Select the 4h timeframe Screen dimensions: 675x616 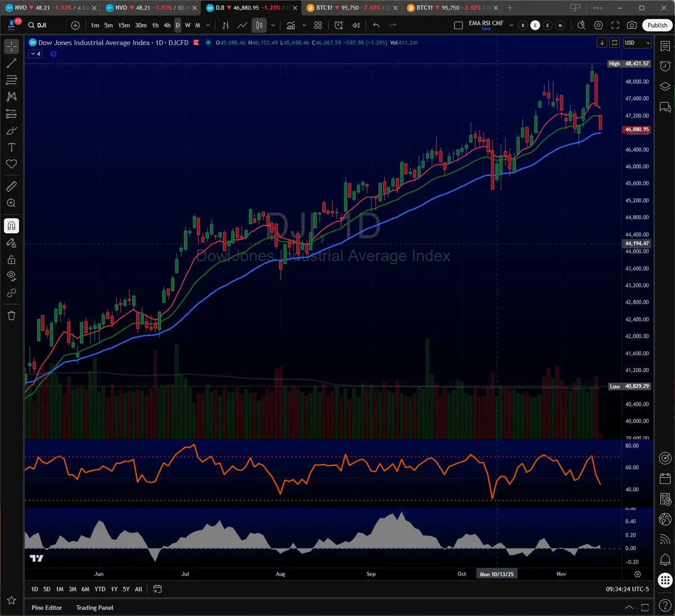(167, 25)
